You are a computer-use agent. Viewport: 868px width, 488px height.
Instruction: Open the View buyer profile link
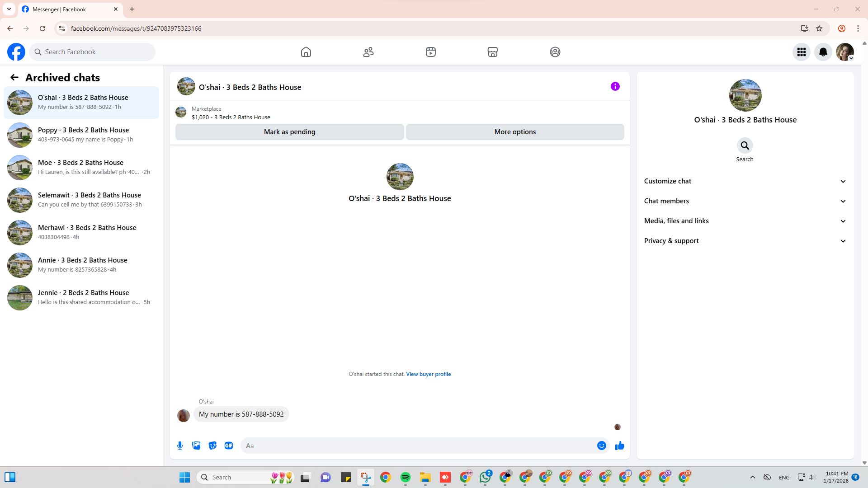coord(428,374)
